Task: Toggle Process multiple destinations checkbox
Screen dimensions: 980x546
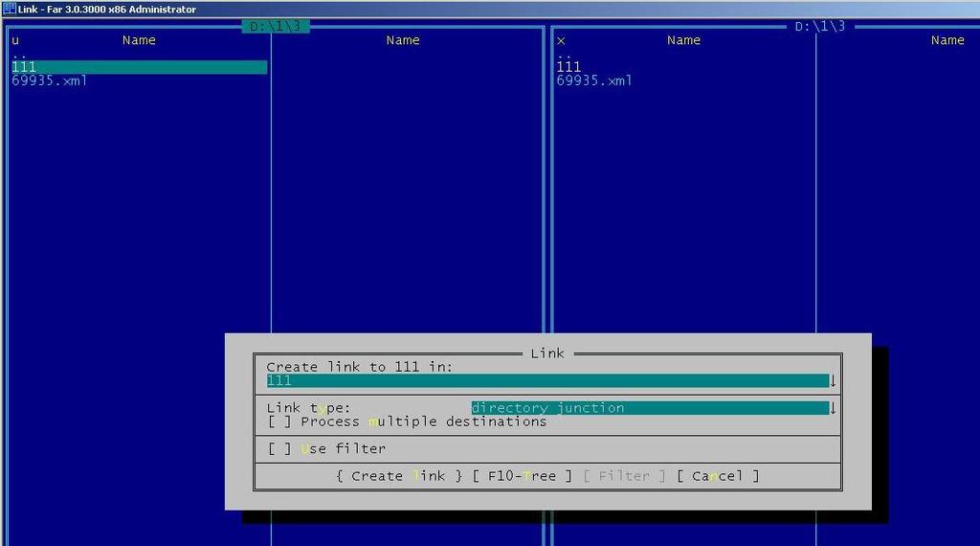Action: pyautogui.click(x=279, y=422)
